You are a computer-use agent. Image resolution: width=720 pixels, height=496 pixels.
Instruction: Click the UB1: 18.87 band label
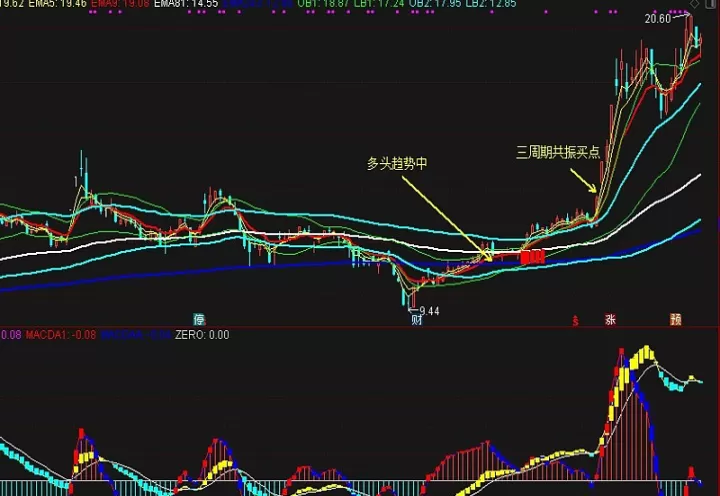[x=324, y=4]
